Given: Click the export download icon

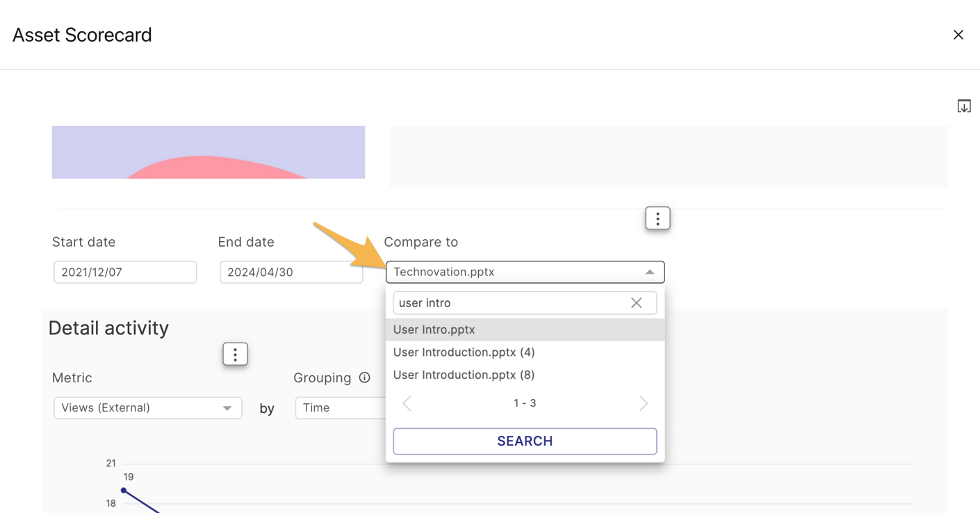Looking at the screenshot, I should tap(963, 106).
